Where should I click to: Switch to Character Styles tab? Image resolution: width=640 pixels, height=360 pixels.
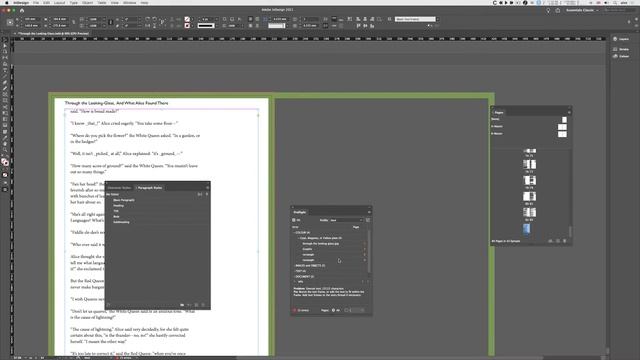pos(120,188)
